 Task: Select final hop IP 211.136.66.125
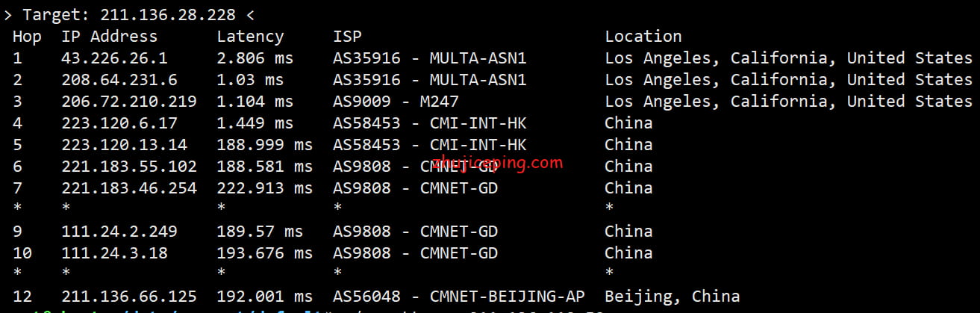point(129,296)
